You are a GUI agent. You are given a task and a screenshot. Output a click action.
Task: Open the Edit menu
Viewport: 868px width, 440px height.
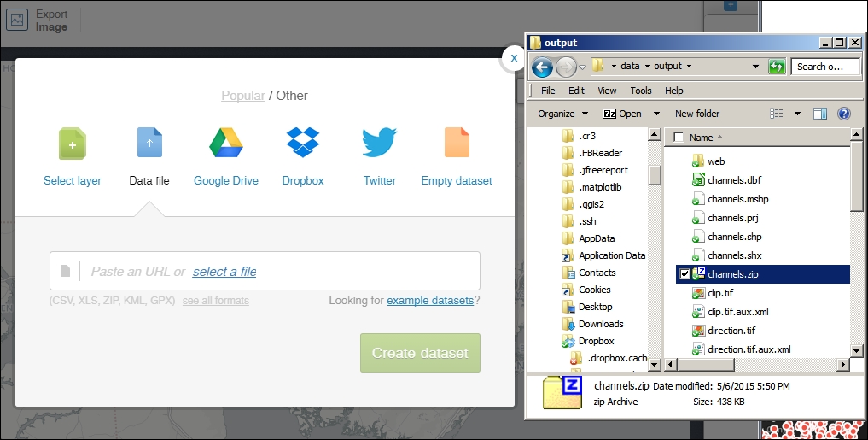point(576,91)
